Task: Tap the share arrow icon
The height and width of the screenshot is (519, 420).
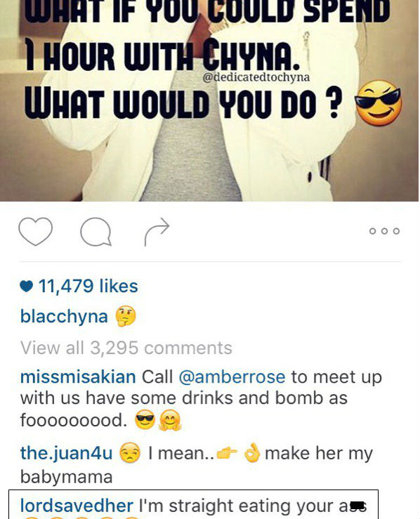Action: (x=157, y=232)
